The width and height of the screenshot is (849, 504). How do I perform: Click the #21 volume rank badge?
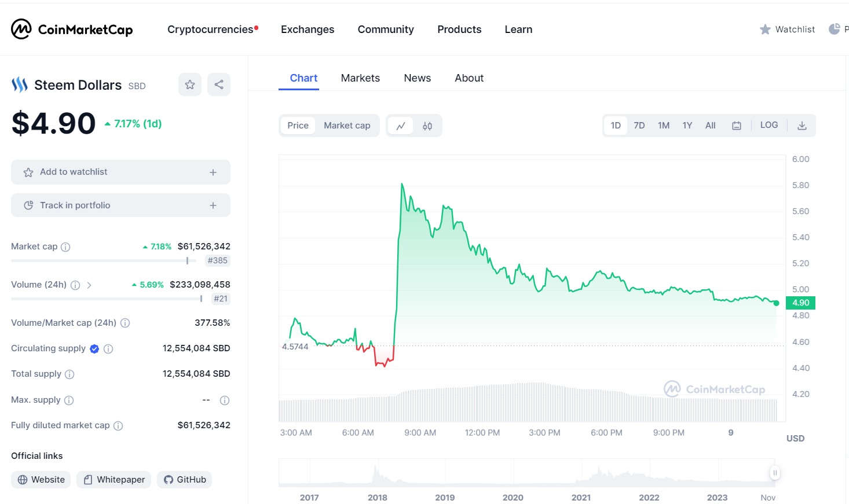click(x=221, y=299)
